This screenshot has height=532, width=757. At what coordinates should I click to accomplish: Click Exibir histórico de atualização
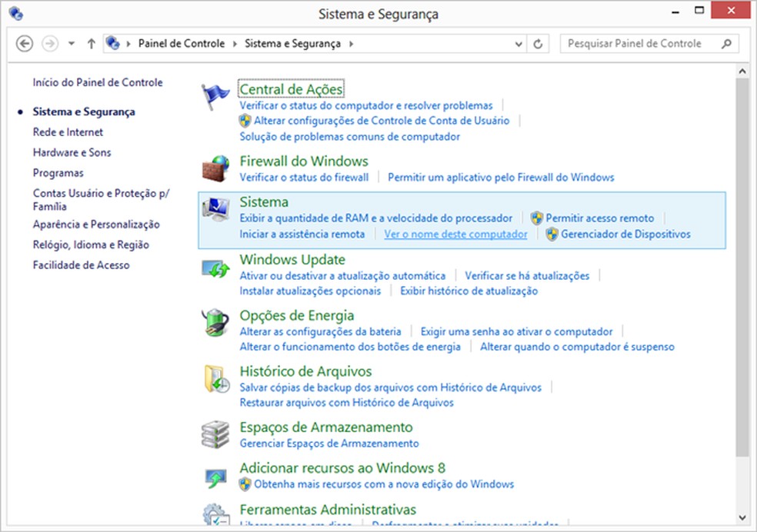click(x=469, y=291)
